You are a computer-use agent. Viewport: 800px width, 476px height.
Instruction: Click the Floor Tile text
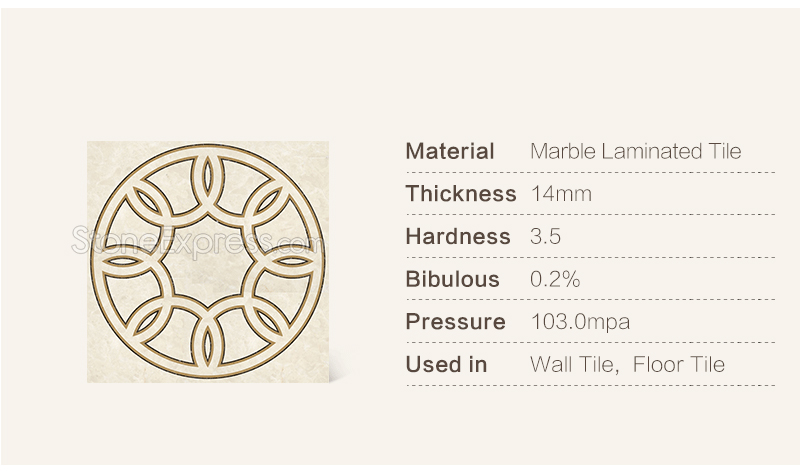pyautogui.click(x=679, y=364)
